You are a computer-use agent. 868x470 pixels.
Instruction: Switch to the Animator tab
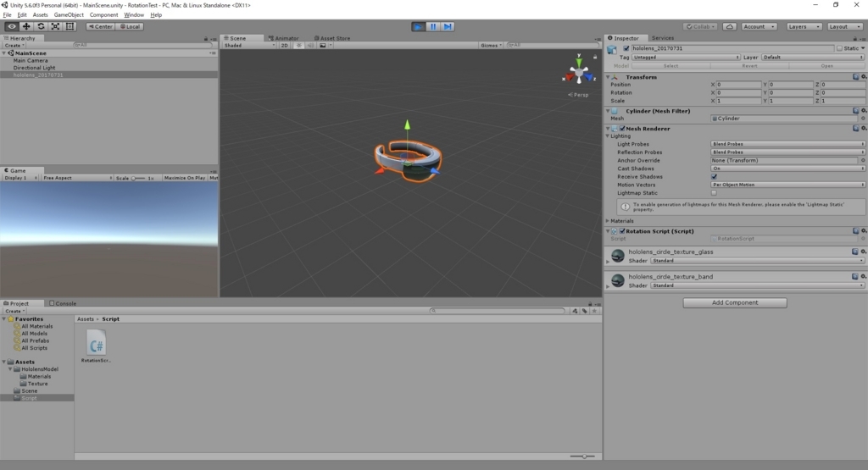[x=283, y=38]
